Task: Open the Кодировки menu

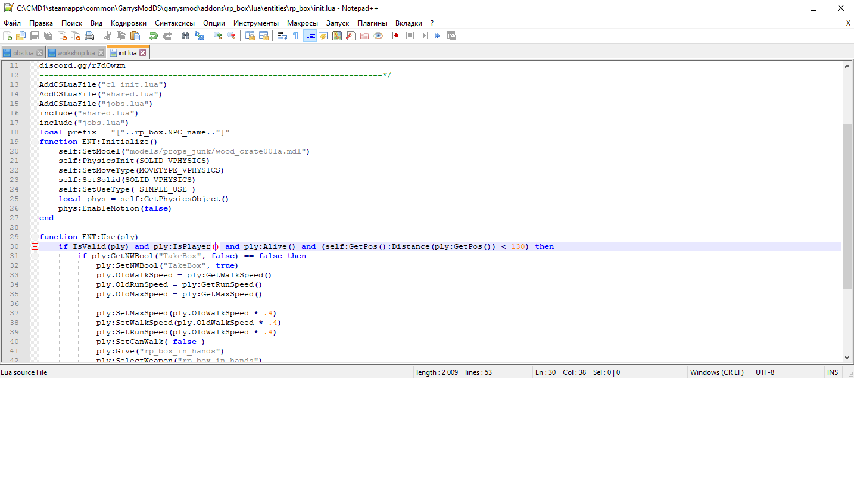Action: [x=128, y=23]
